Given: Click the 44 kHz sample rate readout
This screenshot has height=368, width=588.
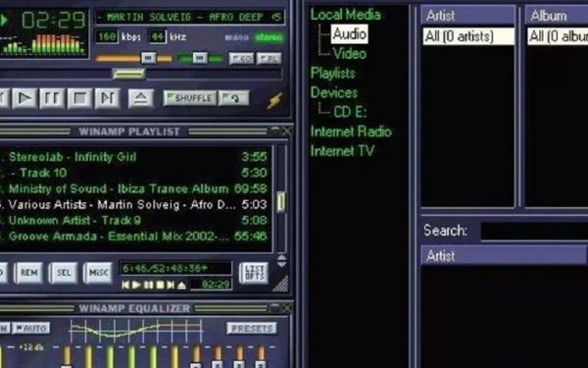Looking at the screenshot, I should 158,37.
